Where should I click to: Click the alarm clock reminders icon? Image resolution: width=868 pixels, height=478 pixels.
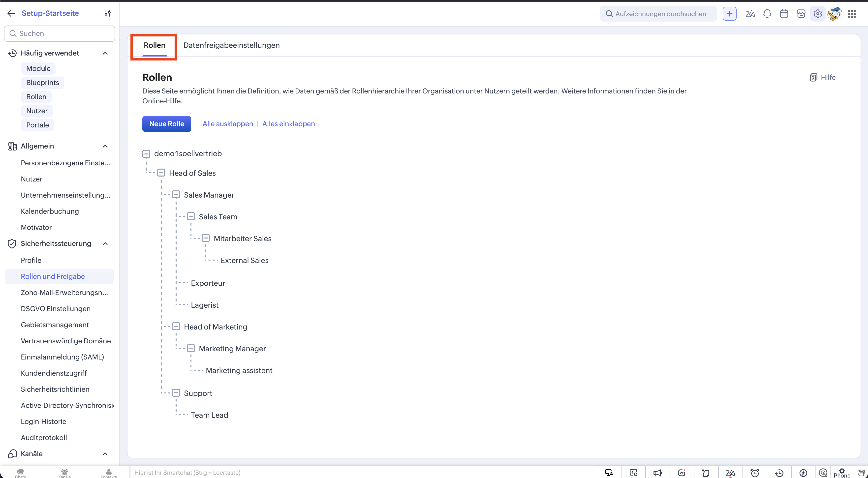(755, 473)
